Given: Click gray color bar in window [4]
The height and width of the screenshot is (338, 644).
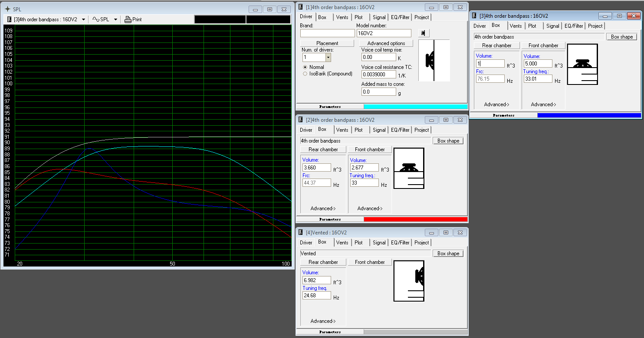Looking at the screenshot, I should click(x=416, y=332).
